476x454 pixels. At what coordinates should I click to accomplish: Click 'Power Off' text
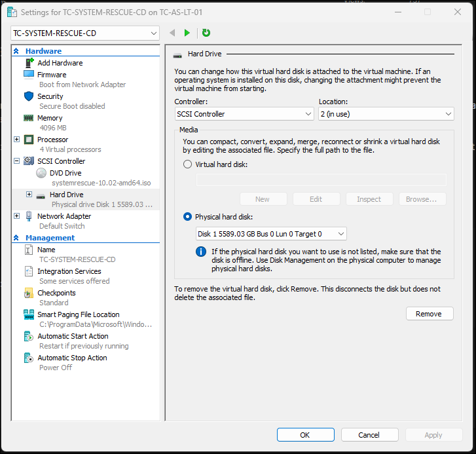pos(56,368)
